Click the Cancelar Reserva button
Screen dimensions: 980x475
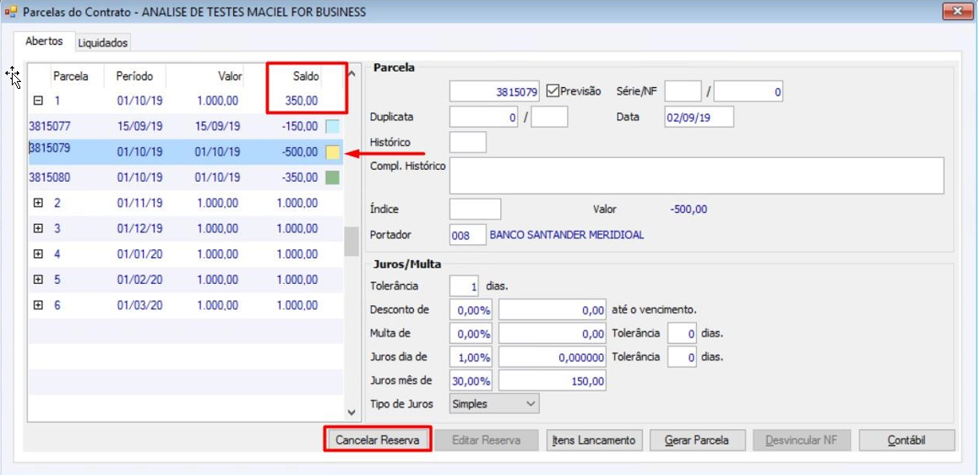point(378,440)
